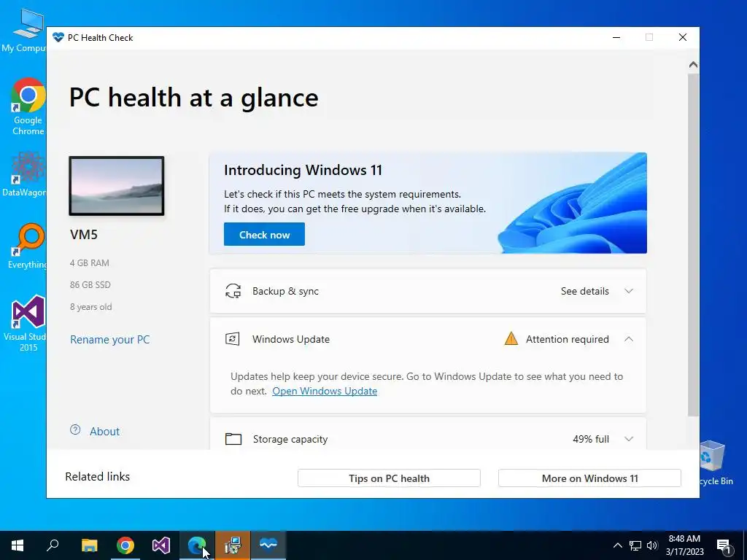This screenshot has width=747, height=560.
Task: Expand the Storage capacity section chevron
Action: 629,439
